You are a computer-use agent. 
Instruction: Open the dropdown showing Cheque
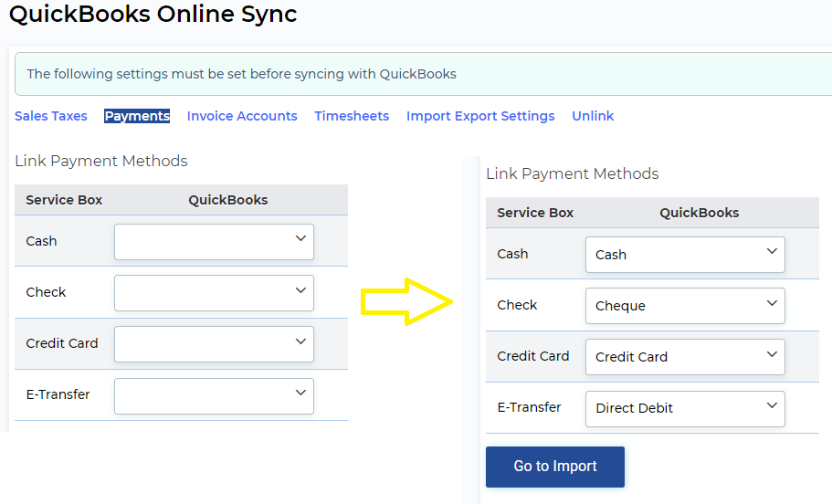(685, 306)
